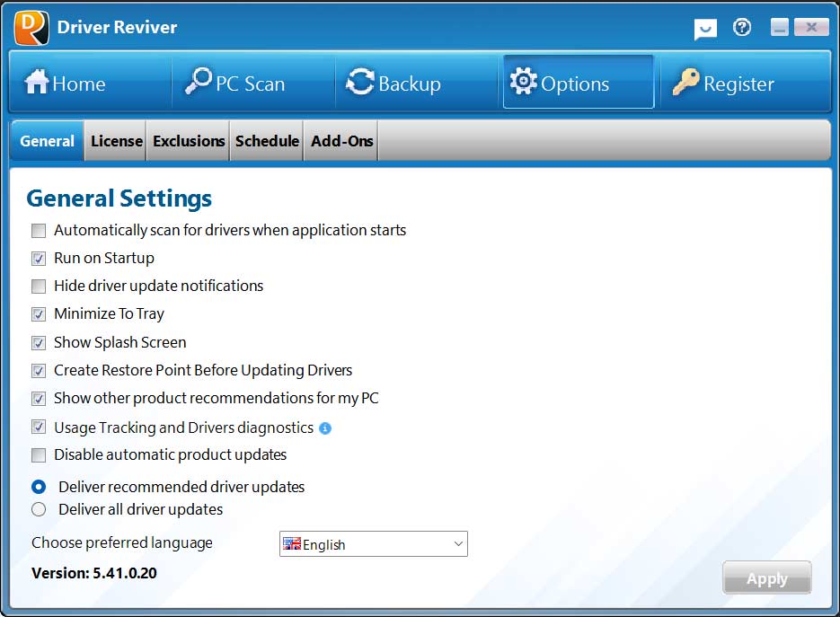Toggle Show other product recommendations checkbox
Viewport: 840px width, 617px height.
[39, 399]
